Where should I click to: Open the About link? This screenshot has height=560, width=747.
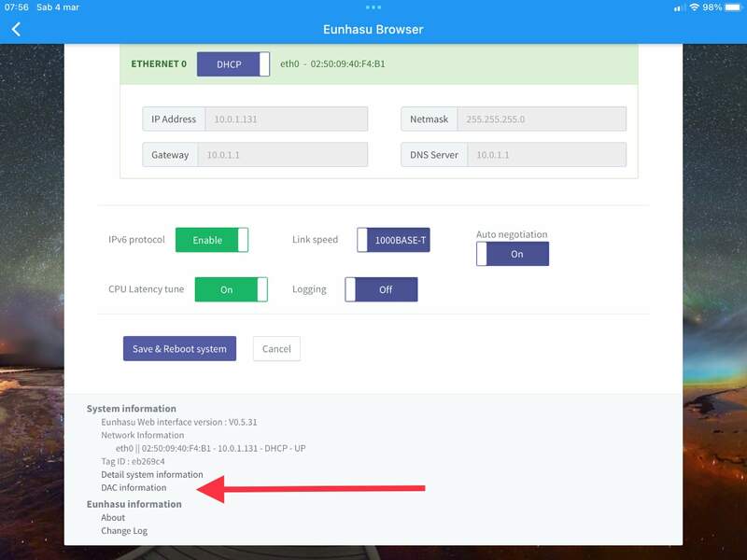[x=113, y=517]
